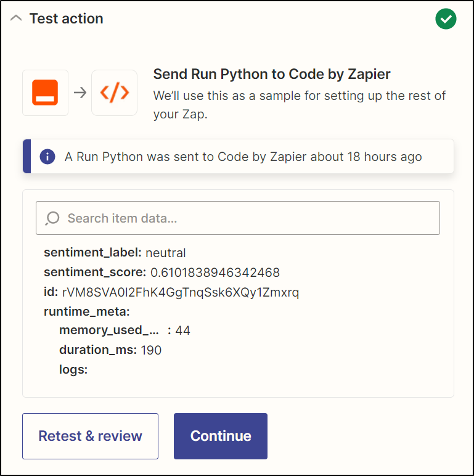The image size is (474, 476).
Task: Click the logs: row
Action: 73,369
